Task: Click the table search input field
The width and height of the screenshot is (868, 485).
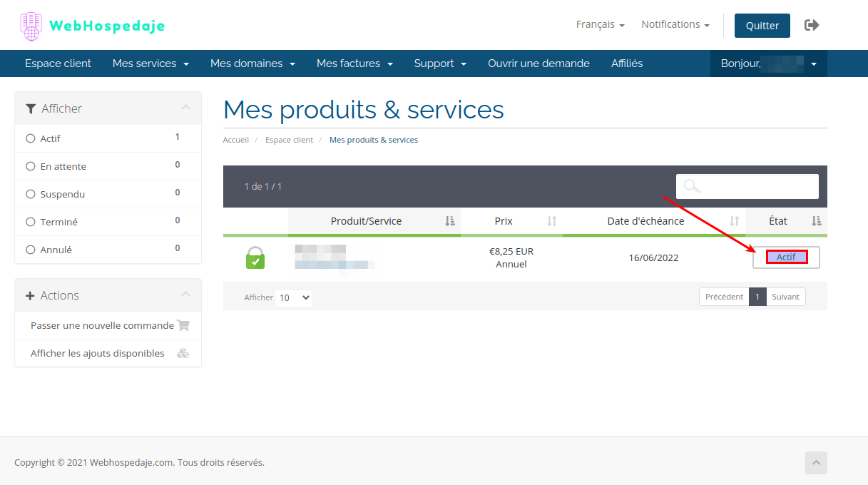Action: (747, 186)
